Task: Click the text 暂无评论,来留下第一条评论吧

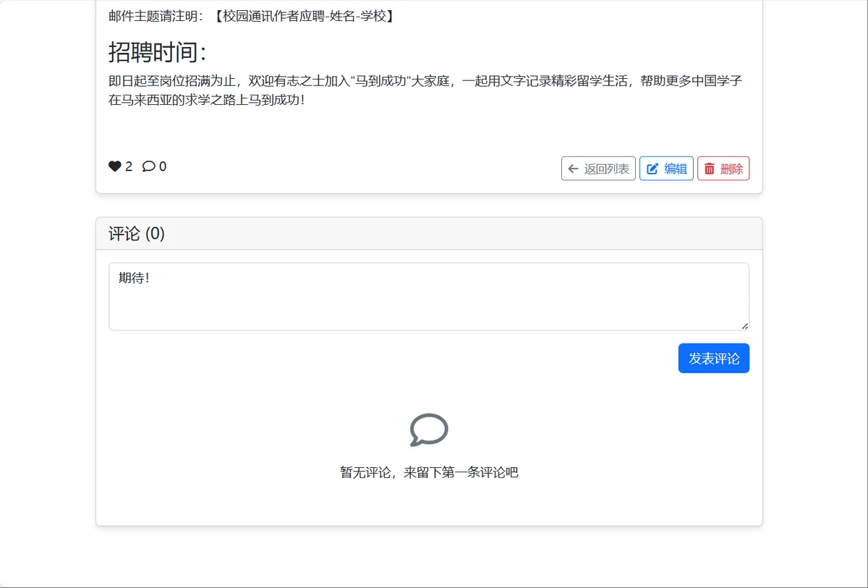Action: click(429, 473)
